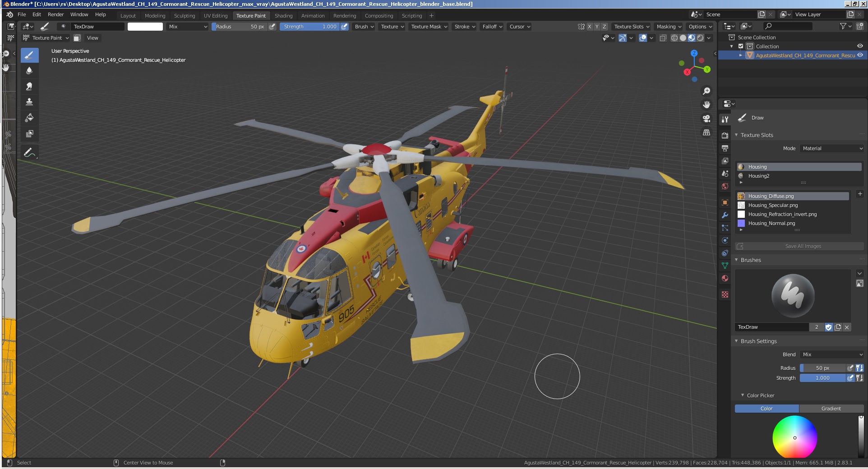Open the Mode Material dropdown
The image size is (868, 469).
pyautogui.click(x=832, y=148)
